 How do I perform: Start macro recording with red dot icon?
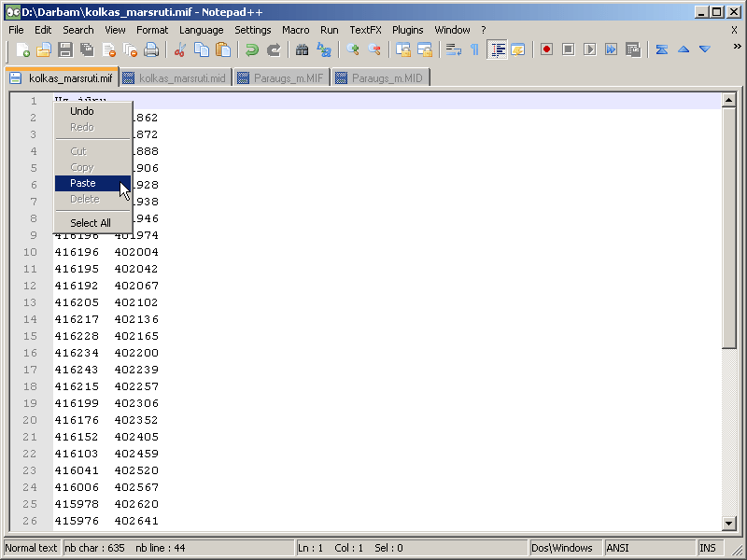[x=546, y=49]
